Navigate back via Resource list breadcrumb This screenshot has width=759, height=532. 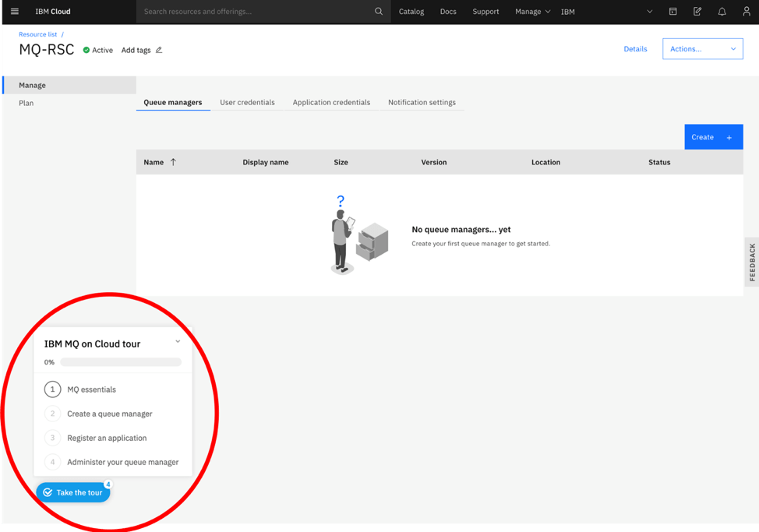tap(37, 34)
